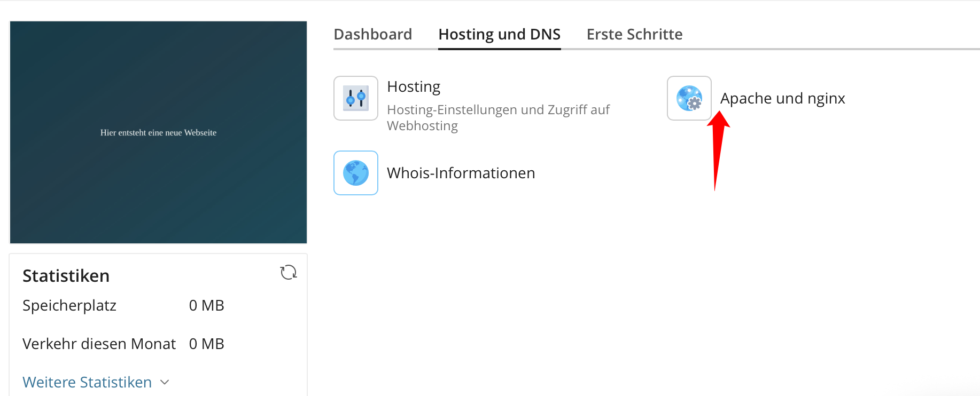Open the Whois-Informationen text link
This screenshot has width=980, height=396.
click(461, 173)
